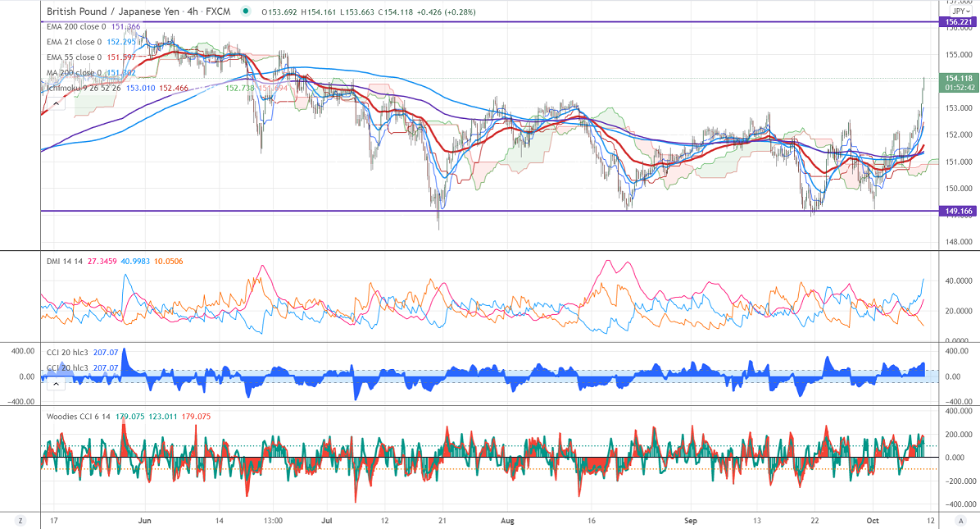Select the Woodies CCI 6 14 legend
The image size is (980, 529).
coord(79,417)
